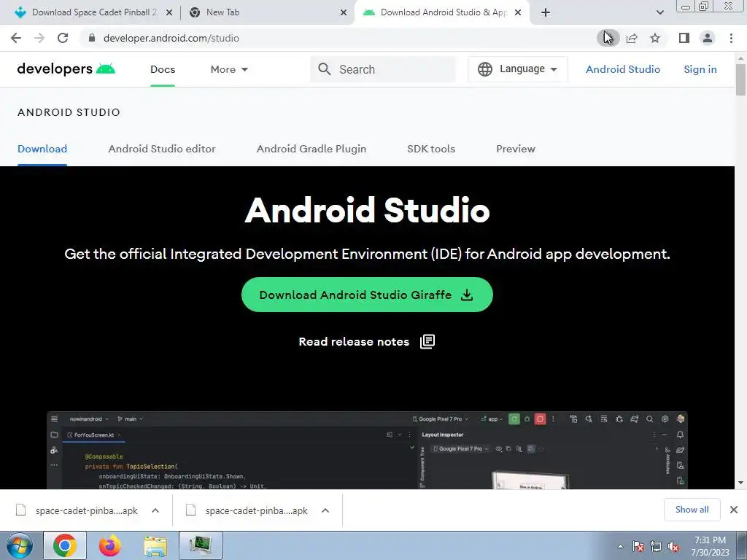Open Read release notes link

(x=354, y=342)
